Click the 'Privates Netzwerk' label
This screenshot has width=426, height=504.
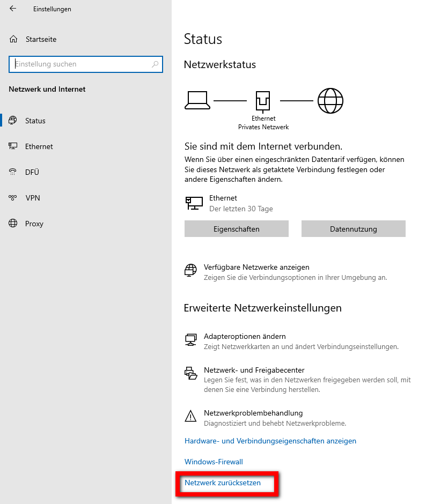(263, 127)
